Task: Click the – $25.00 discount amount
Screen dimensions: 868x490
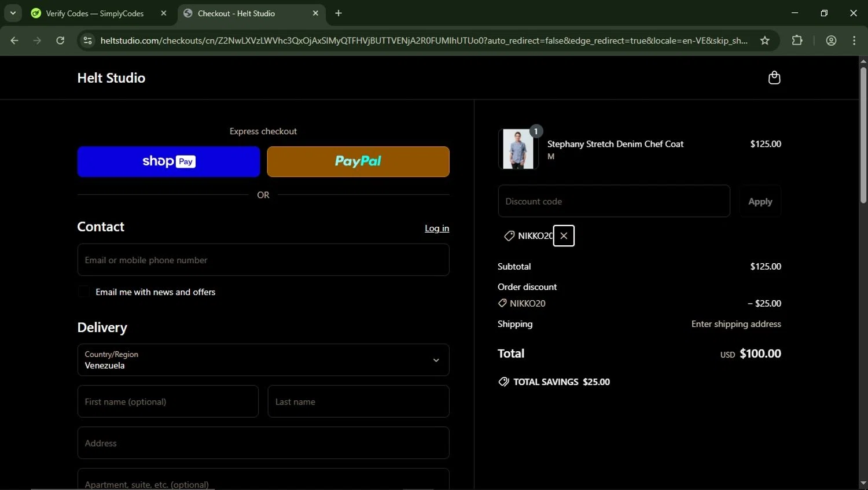Action: (x=764, y=303)
